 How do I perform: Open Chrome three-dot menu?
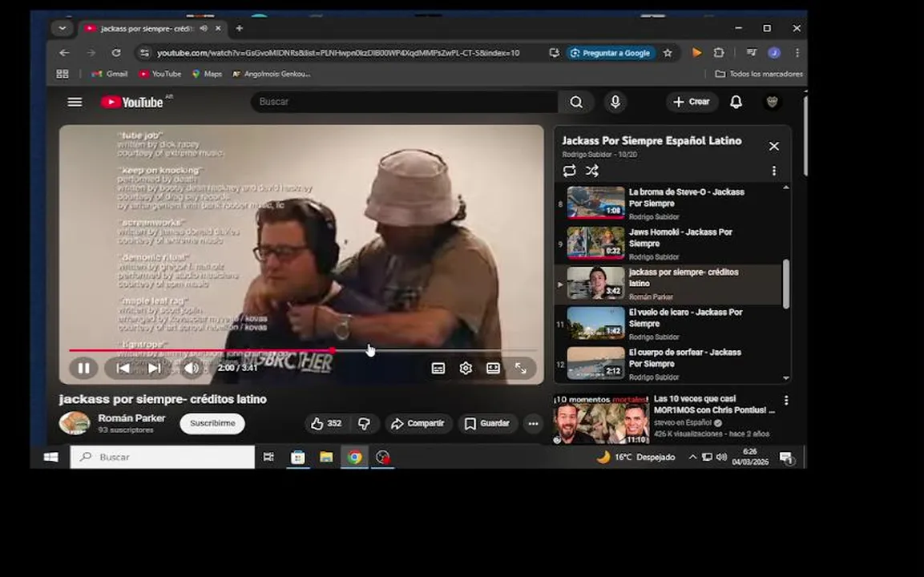[x=797, y=53]
